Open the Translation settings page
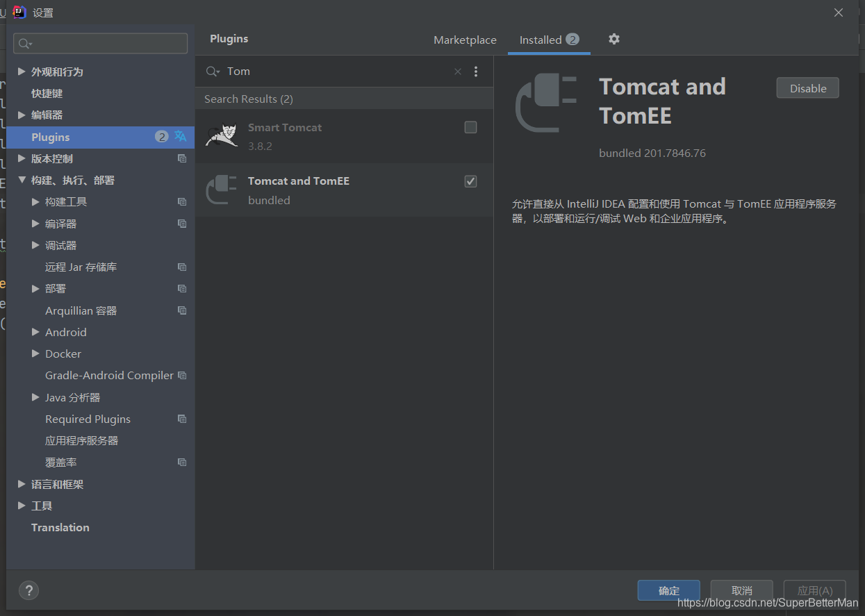Image resolution: width=865 pixels, height=616 pixels. [60, 527]
